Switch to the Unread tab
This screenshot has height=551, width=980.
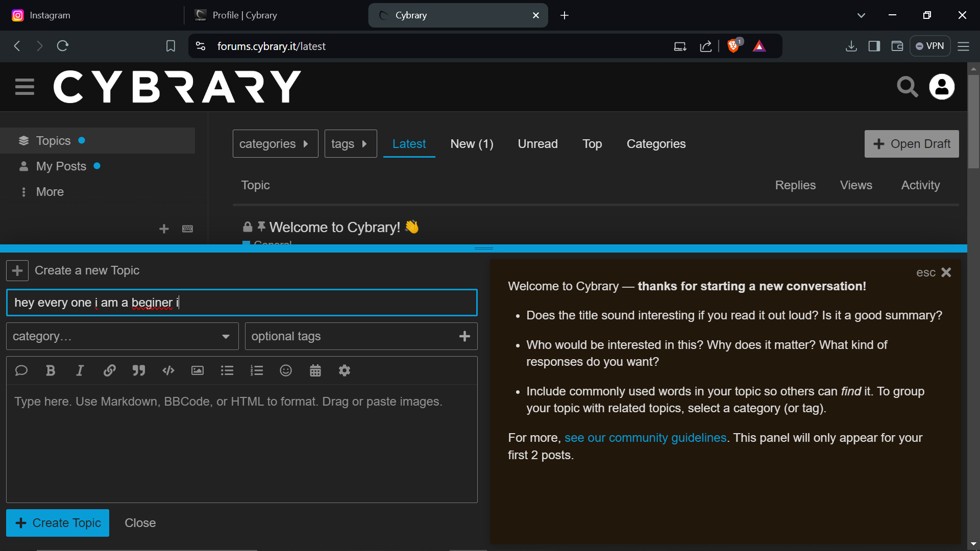pyautogui.click(x=537, y=144)
